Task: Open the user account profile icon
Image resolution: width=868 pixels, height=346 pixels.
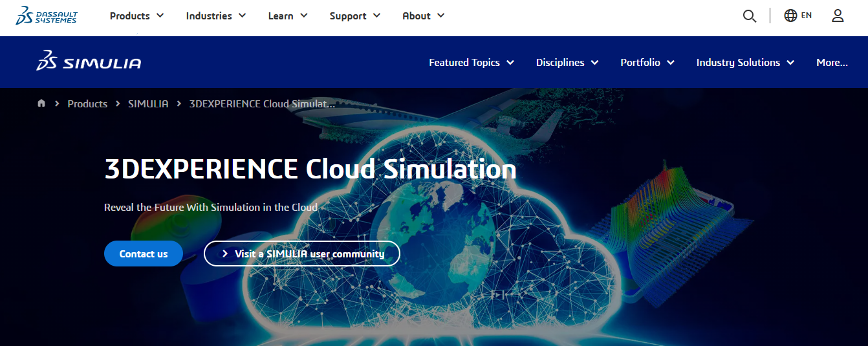Action: pos(838,16)
